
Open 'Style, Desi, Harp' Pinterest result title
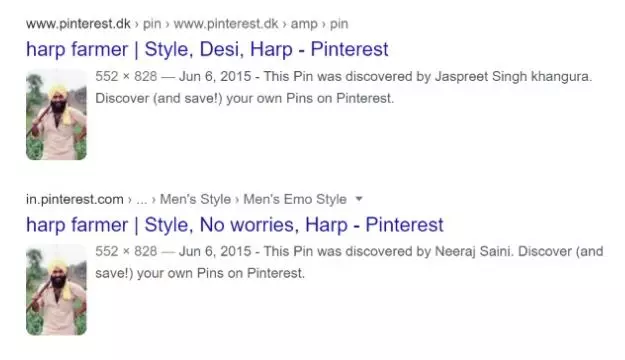207,50
